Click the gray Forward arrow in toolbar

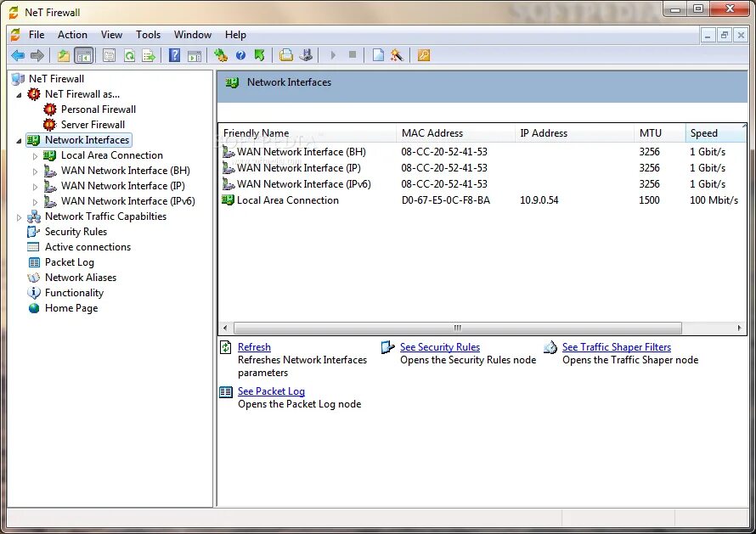pyautogui.click(x=37, y=55)
